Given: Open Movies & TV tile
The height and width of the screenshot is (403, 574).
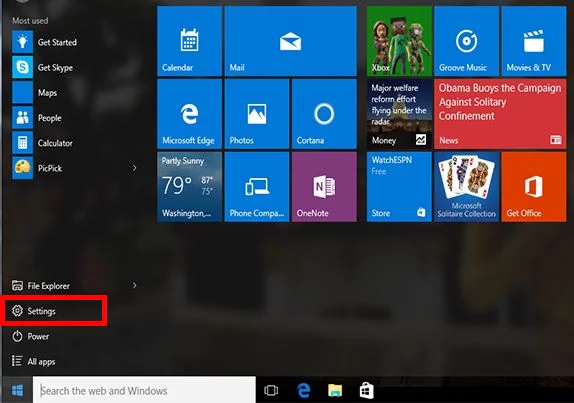Looking at the screenshot, I should click(534, 41).
